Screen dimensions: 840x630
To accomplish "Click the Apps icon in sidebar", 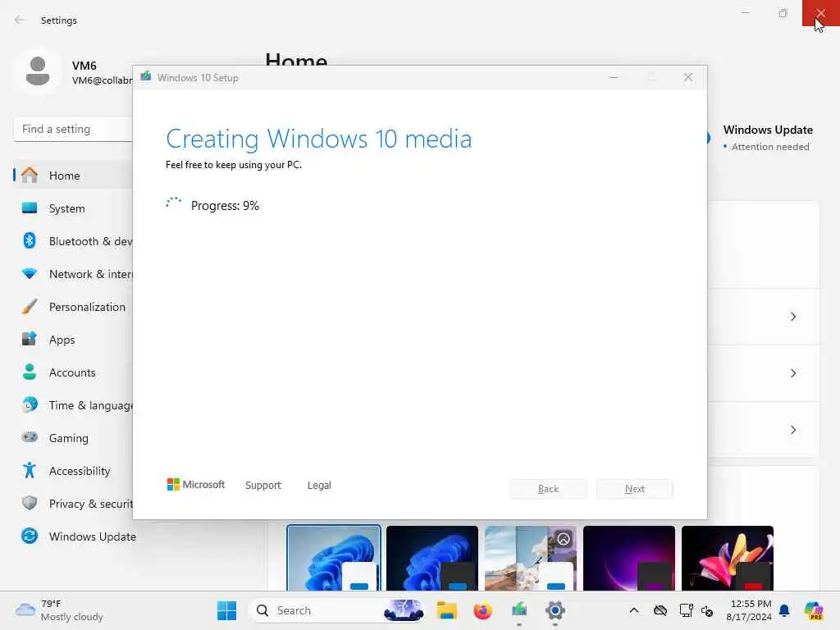I will coord(30,339).
